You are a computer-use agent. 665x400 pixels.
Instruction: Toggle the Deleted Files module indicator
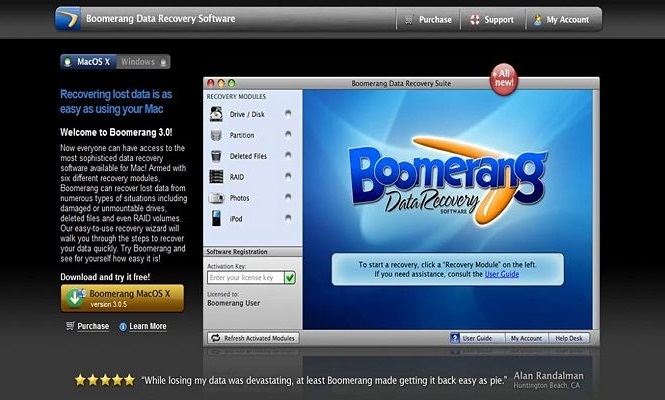click(288, 155)
